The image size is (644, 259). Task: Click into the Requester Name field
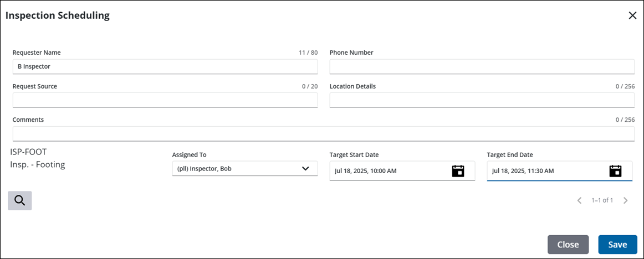click(165, 66)
